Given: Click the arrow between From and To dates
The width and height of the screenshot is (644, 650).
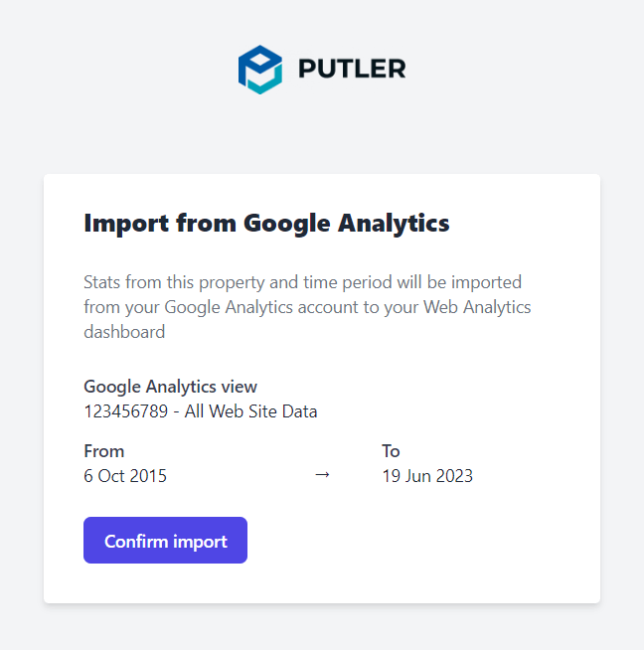Looking at the screenshot, I should tap(322, 474).
